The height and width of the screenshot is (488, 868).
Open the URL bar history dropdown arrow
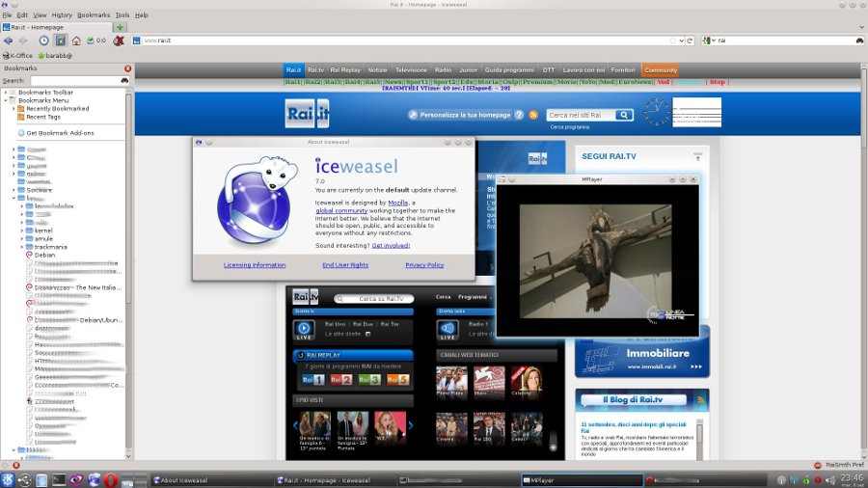pos(682,41)
